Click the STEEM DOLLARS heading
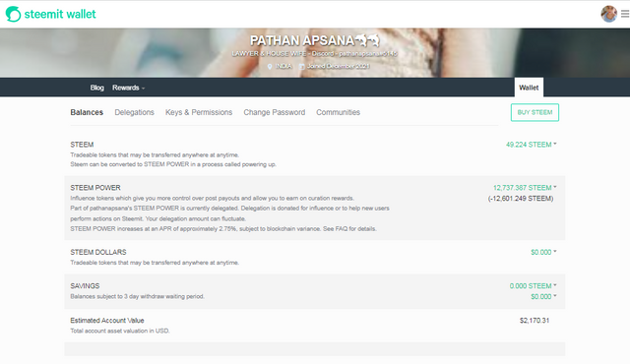 click(x=98, y=252)
